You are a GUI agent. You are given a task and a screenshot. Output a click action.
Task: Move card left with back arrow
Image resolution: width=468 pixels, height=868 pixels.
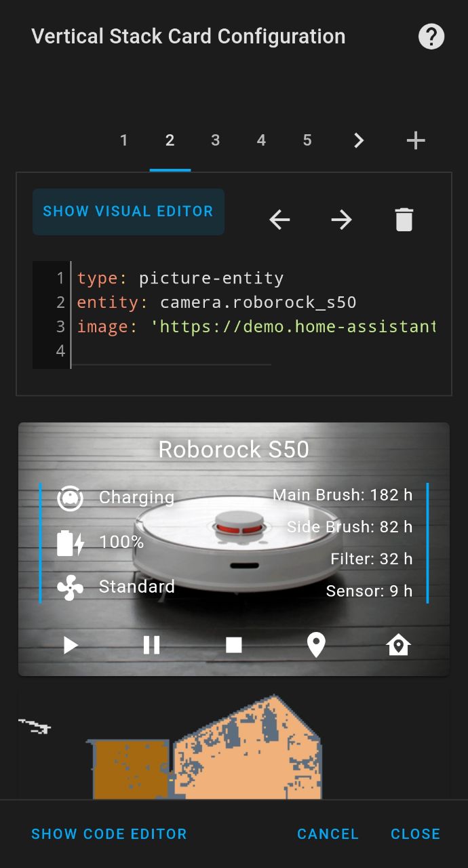[x=279, y=220]
